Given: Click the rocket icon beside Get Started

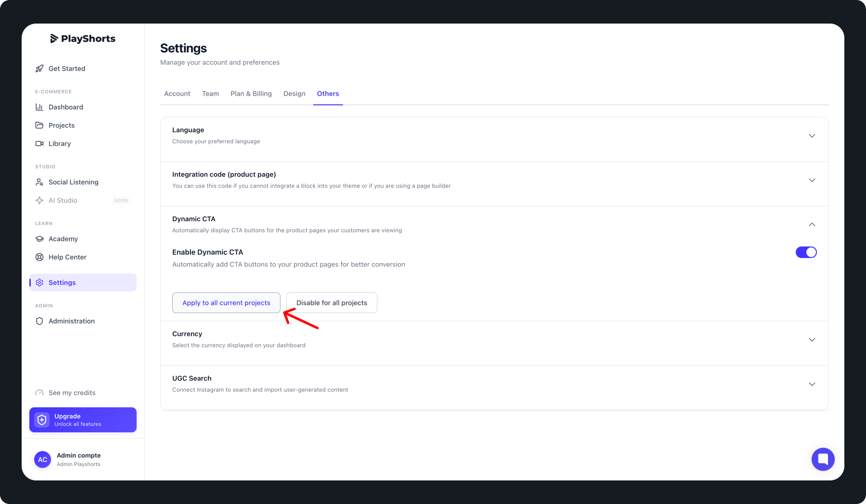Looking at the screenshot, I should tap(39, 69).
